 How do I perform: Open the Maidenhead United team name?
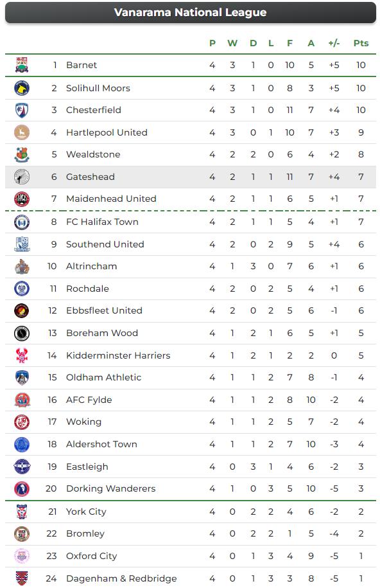pyautogui.click(x=111, y=199)
